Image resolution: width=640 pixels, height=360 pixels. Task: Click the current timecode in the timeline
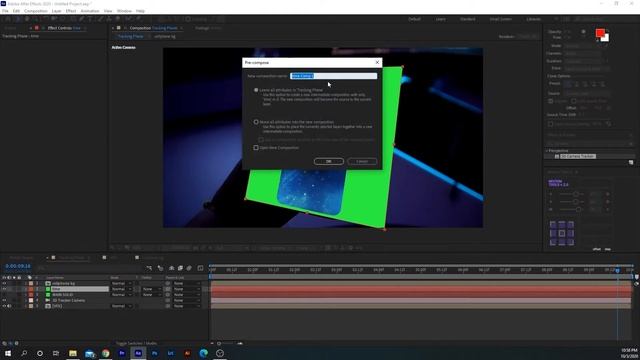tap(18, 266)
